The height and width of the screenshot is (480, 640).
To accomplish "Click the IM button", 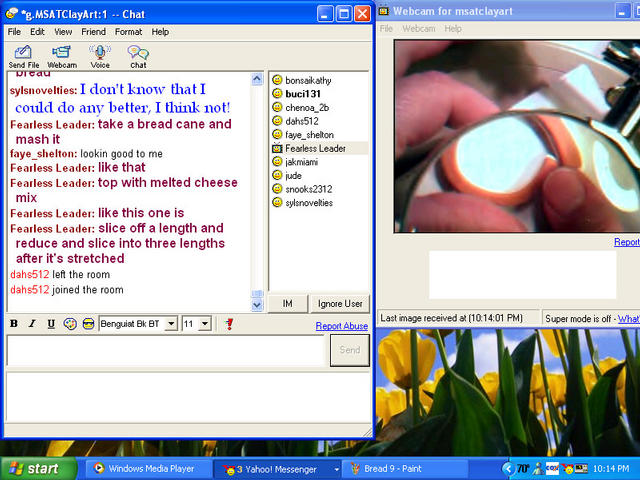I will [x=287, y=304].
